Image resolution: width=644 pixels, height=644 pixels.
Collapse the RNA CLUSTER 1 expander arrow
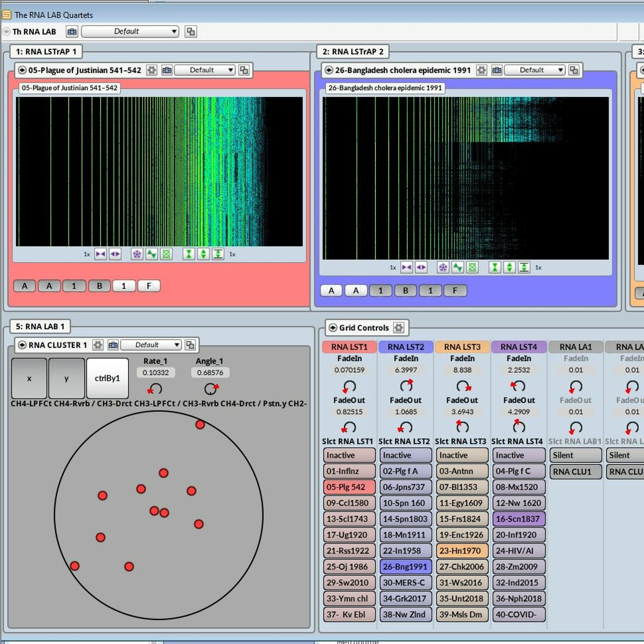[x=22, y=345]
